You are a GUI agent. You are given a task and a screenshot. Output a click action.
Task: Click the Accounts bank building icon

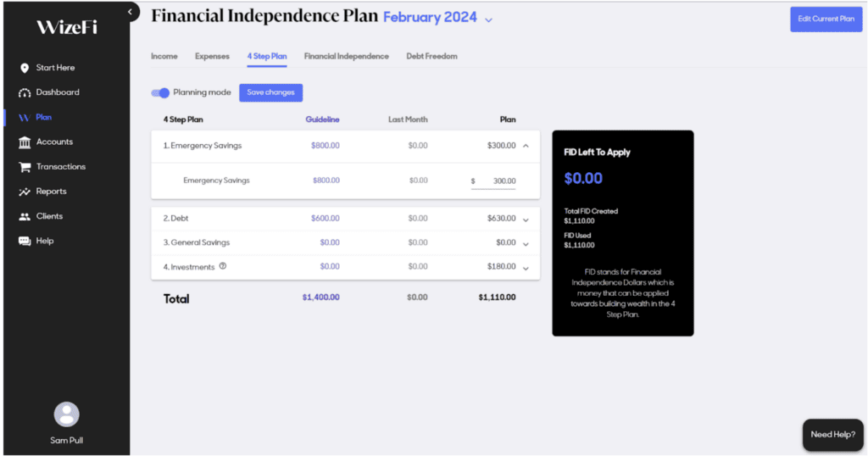pos(25,142)
